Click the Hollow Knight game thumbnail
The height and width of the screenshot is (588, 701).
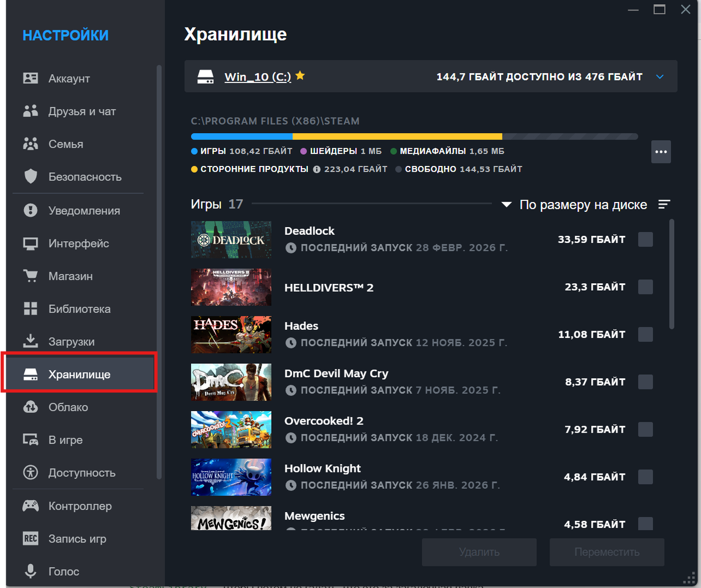tap(231, 477)
